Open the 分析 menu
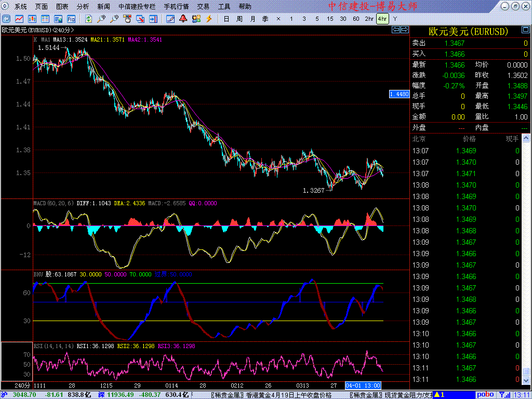 83,6
